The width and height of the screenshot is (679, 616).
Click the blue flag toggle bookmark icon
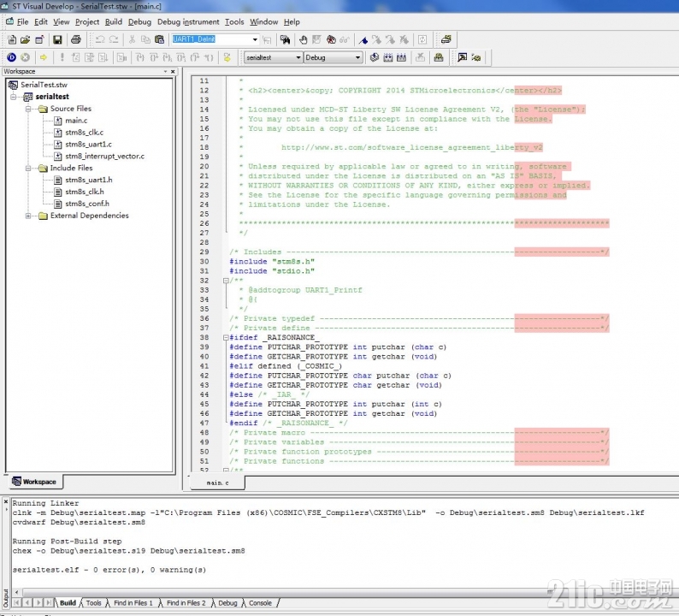pyautogui.click(x=363, y=40)
